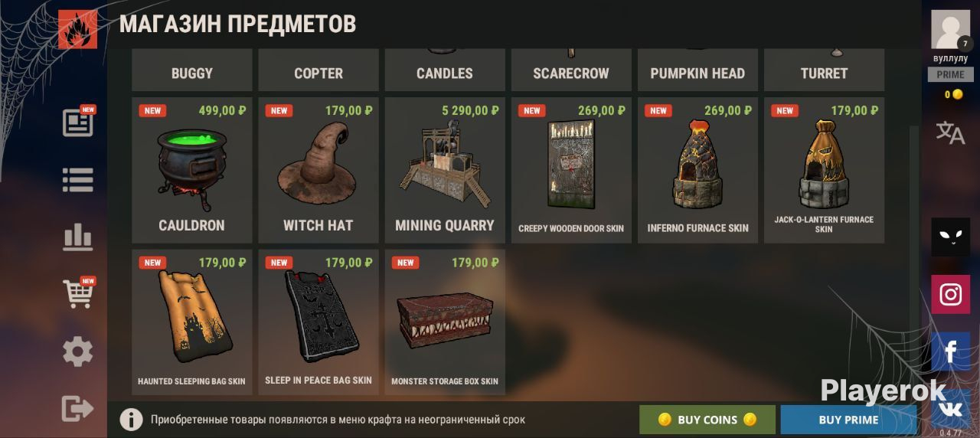980x438 pixels.
Task: Click the logout exit icon
Action: click(x=77, y=409)
